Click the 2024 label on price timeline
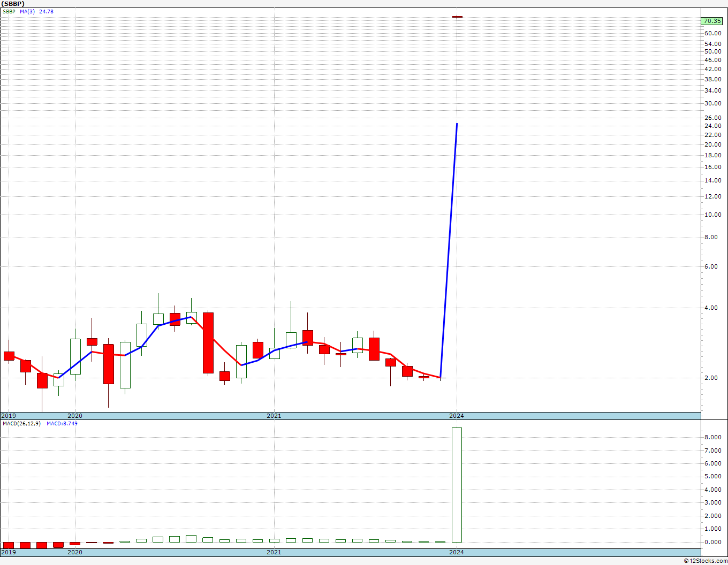The width and height of the screenshot is (728, 565). [x=457, y=416]
